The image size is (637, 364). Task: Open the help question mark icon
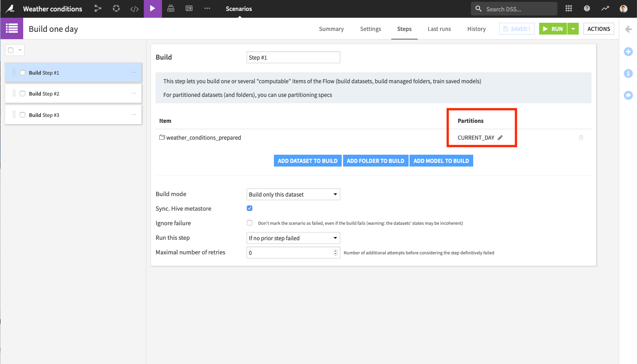tap(587, 9)
